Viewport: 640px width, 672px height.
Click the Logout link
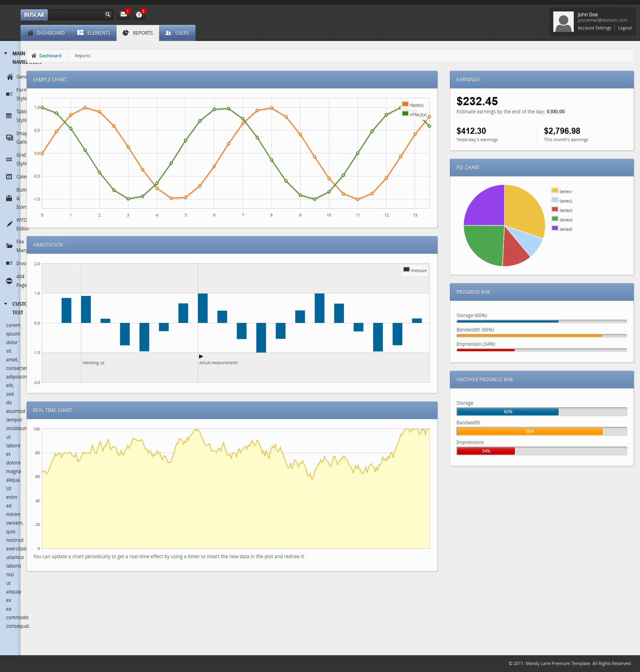point(624,28)
